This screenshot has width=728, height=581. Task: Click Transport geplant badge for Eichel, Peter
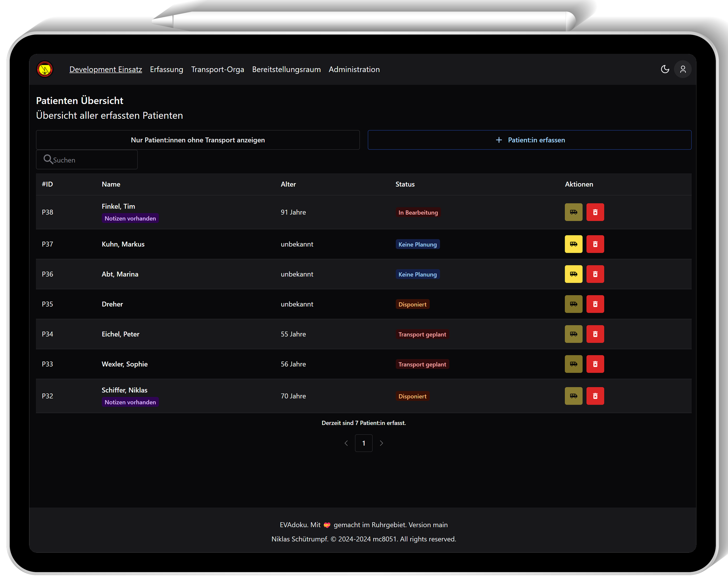[422, 334]
